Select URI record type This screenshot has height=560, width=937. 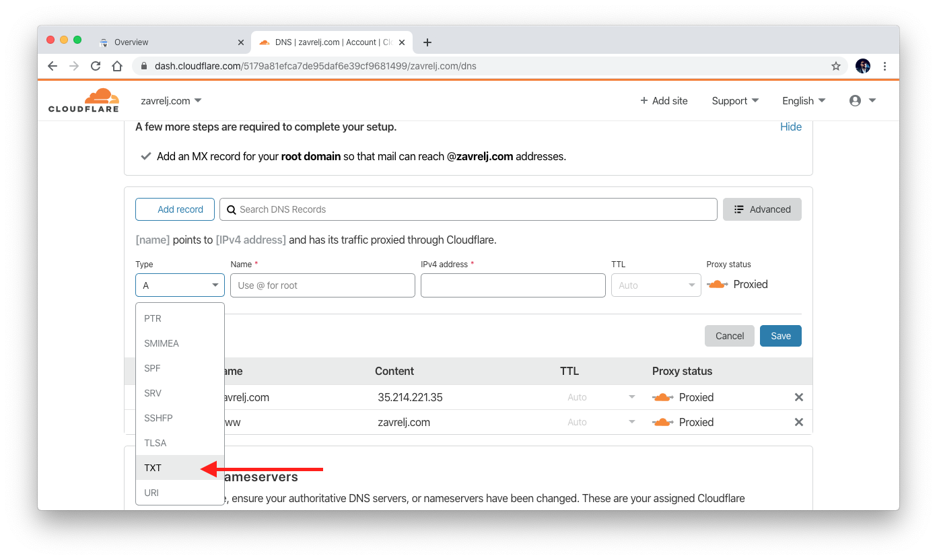coord(180,493)
